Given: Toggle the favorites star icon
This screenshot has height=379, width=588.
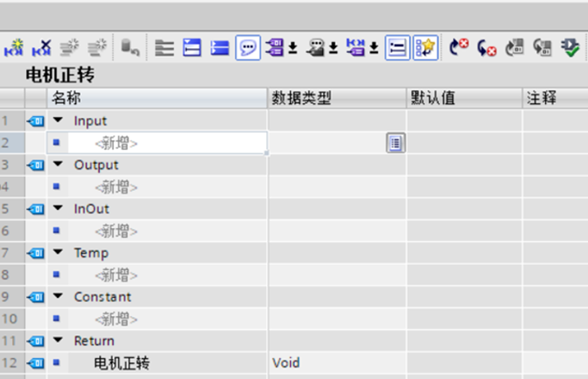Looking at the screenshot, I should pos(426,48).
